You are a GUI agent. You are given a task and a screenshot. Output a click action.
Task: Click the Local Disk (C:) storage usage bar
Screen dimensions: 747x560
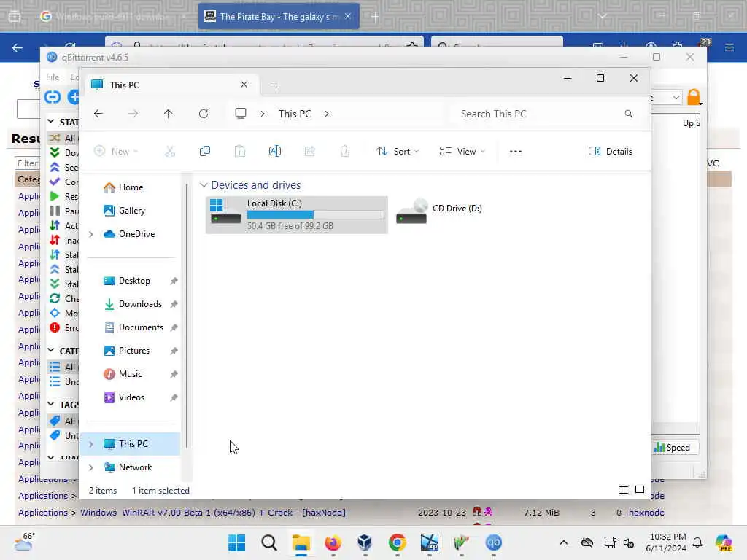point(315,215)
